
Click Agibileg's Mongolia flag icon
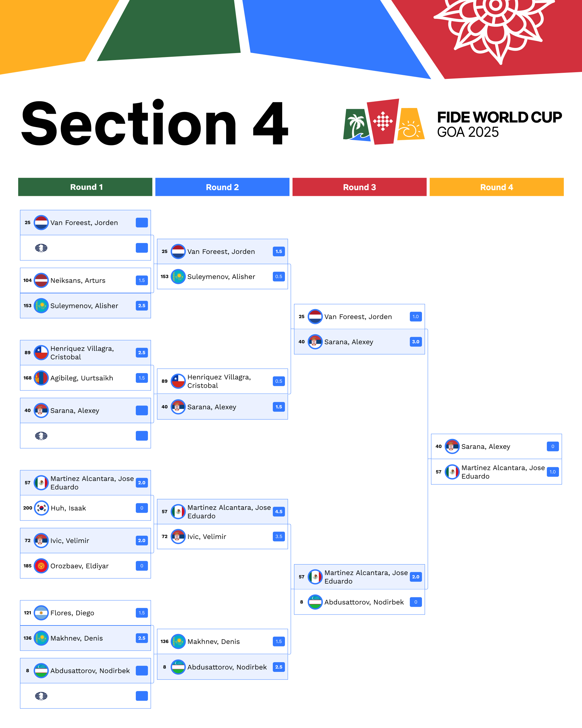pyautogui.click(x=41, y=378)
